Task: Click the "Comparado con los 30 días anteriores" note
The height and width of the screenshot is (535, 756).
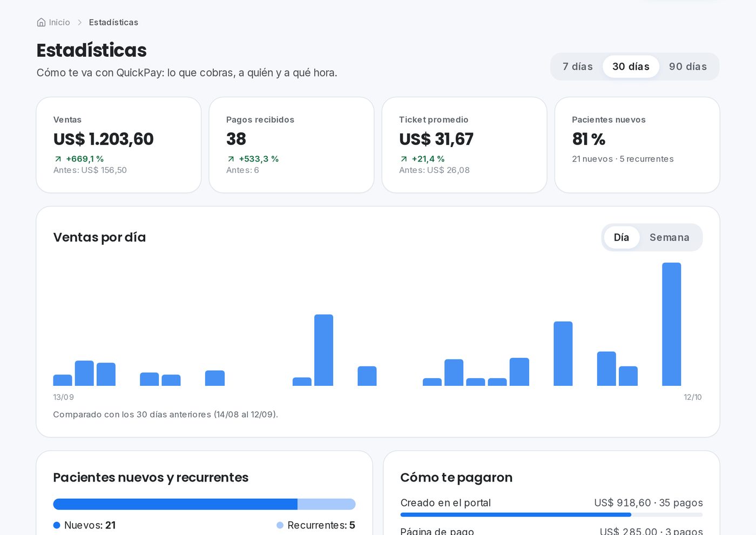Action: (x=165, y=414)
